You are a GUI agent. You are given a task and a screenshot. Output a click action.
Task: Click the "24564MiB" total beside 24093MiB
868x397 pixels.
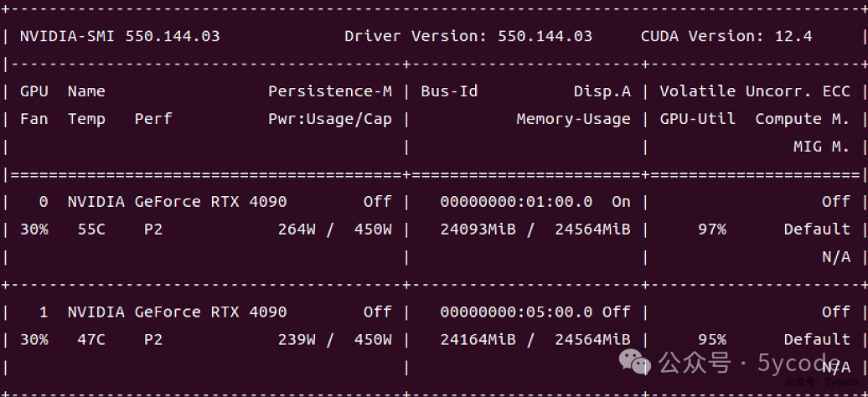[x=593, y=229]
